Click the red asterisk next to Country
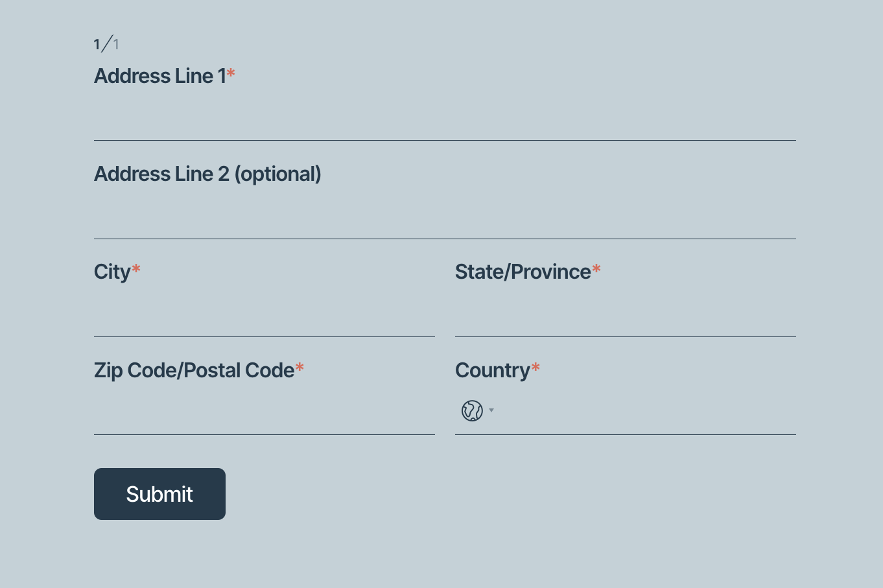883x588 pixels. 536,368
